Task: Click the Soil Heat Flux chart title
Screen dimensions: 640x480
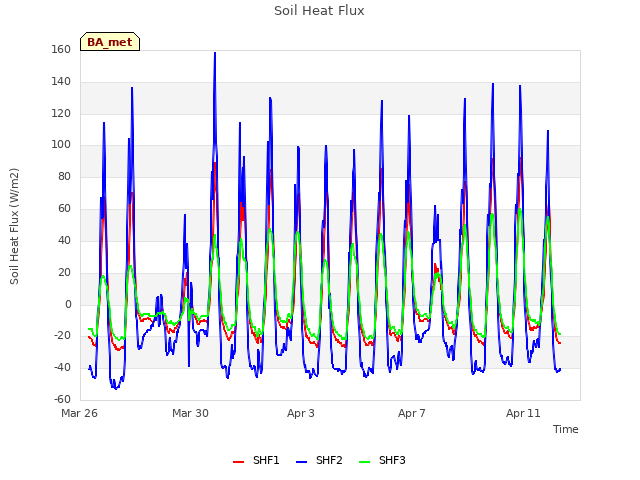Action: (319, 11)
